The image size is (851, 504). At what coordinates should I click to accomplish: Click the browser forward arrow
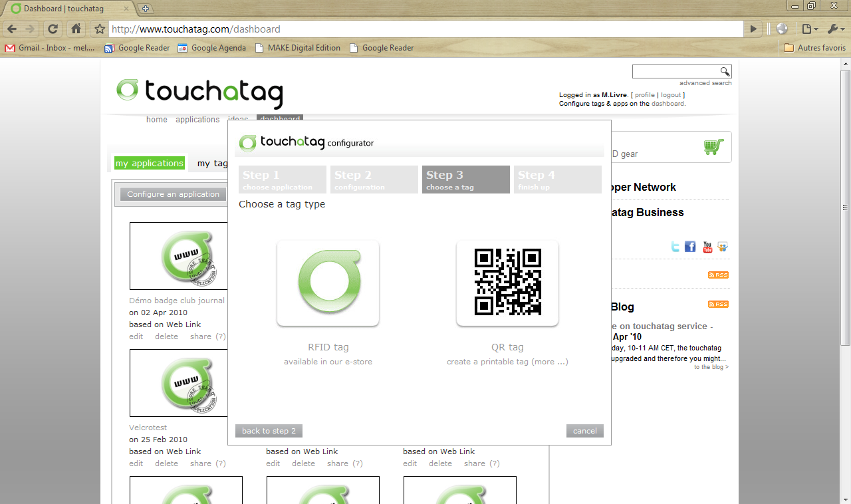[30, 29]
